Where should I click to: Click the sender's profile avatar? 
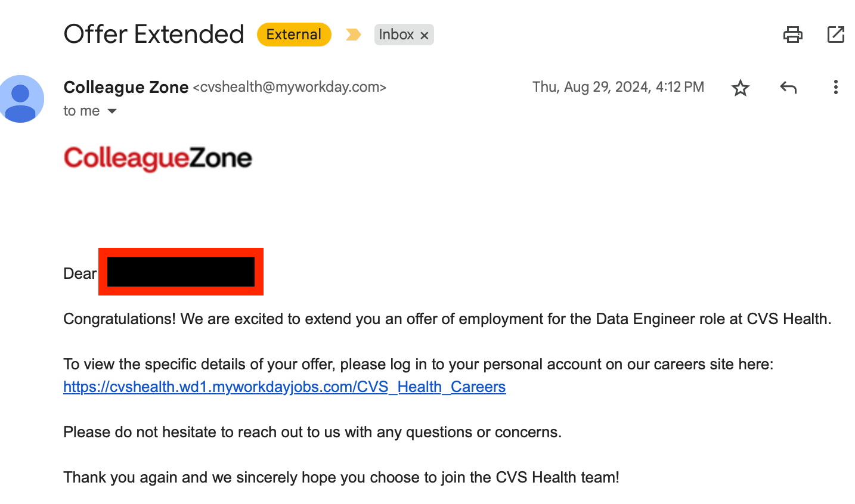tap(21, 99)
